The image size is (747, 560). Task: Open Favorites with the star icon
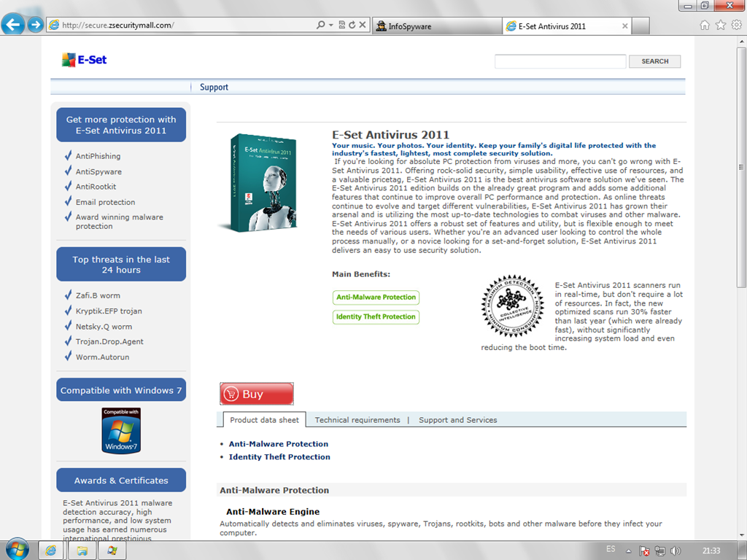[721, 26]
